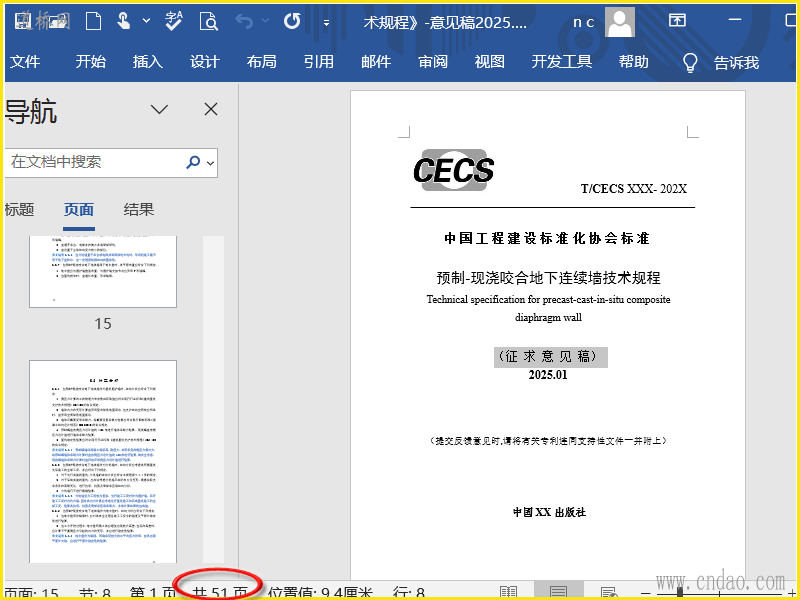
Task: Switch to the 引用 (References) ribbon tab
Action: 319,62
